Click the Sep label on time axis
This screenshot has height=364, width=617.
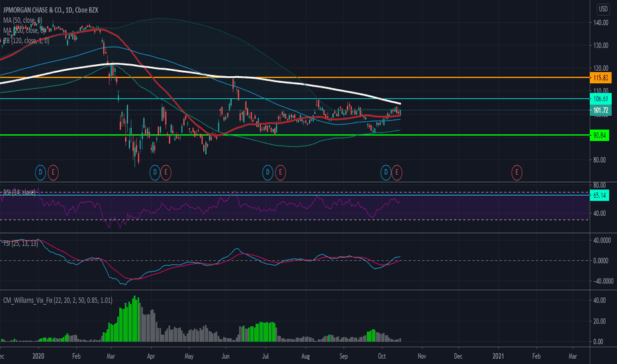point(344,356)
